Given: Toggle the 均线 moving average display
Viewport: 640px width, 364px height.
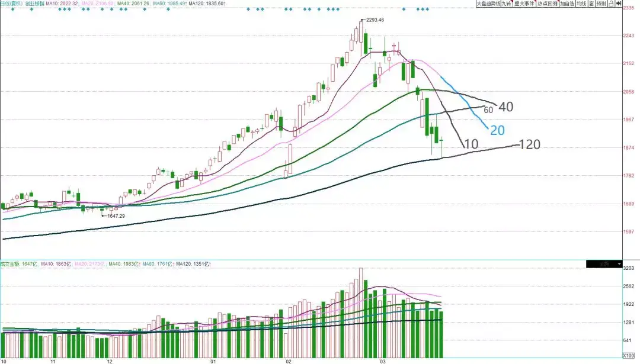Looking at the screenshot, I should click(581, 4).
